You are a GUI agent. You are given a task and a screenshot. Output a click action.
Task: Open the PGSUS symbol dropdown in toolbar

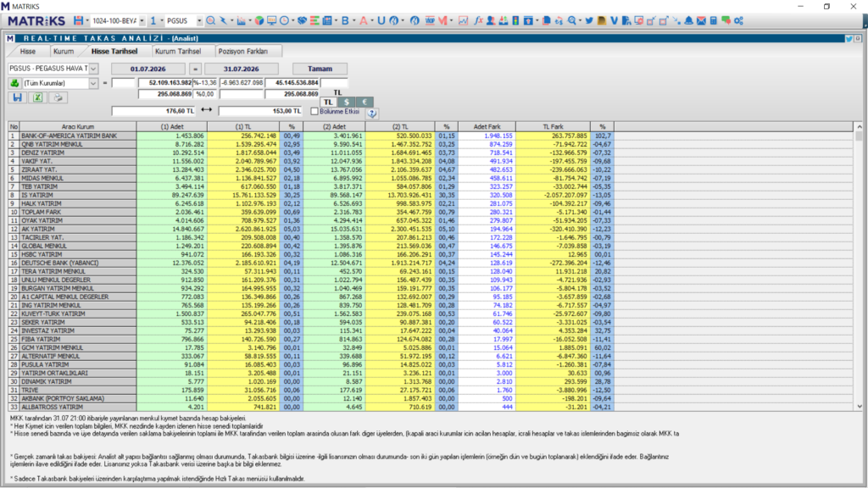click(x=199, y=20)
